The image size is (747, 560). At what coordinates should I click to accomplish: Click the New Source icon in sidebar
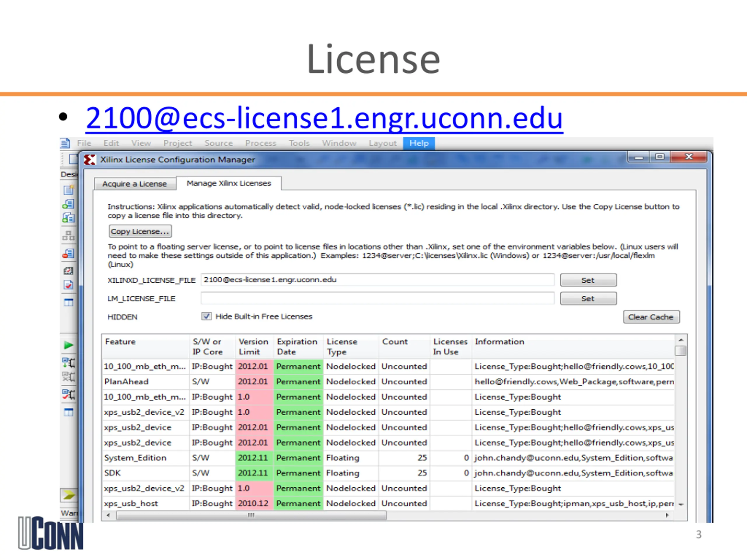[69, 190]
